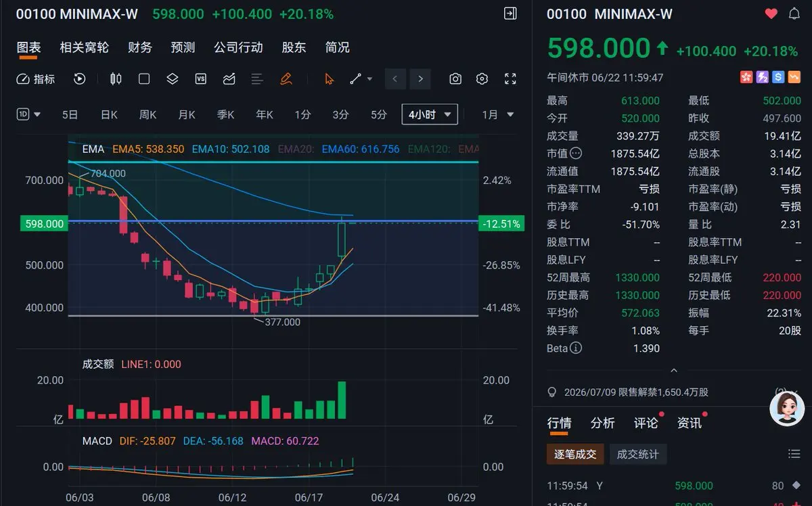Expand the line tool dropdown arrow
This screenshot has width=812, height=506.
369,79
